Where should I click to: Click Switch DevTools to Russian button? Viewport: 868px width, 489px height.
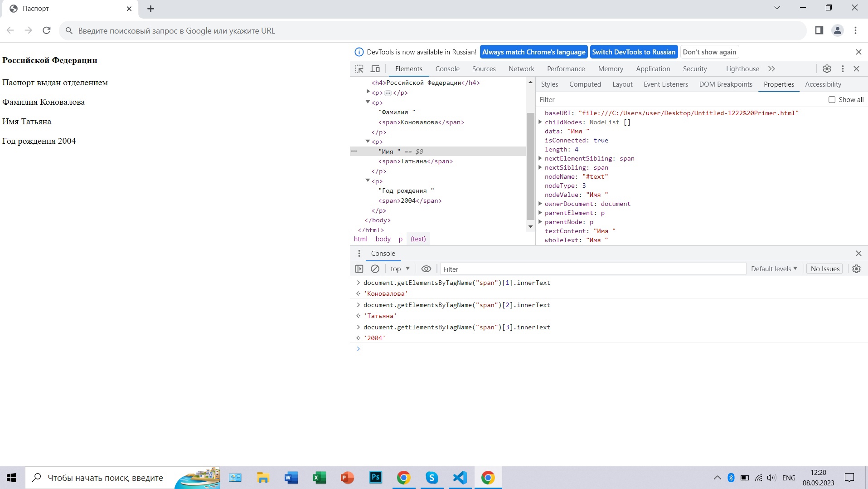[633, 52]
